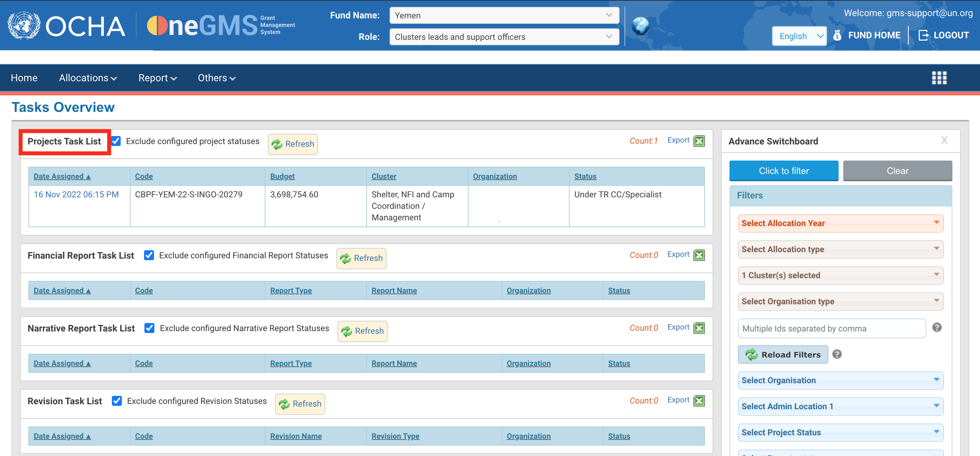Refresh the Financial Report Task List
Image resolution: width=980 pixels, height=456 pixels.
point(361,258)
